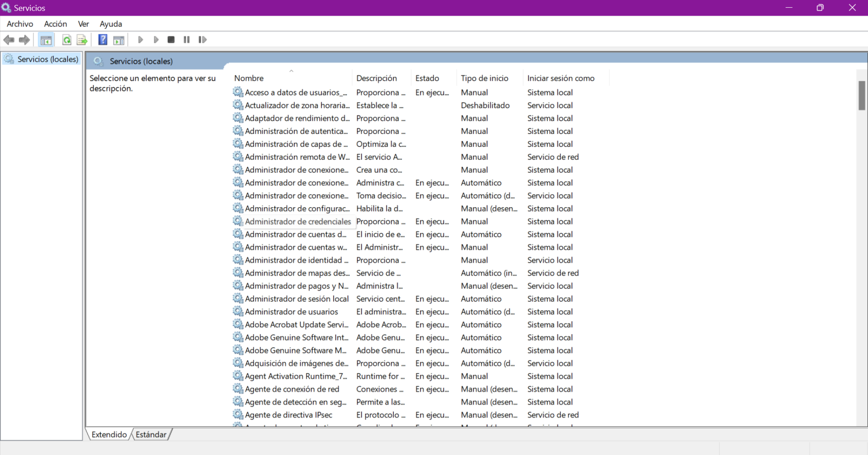Select Adobe Genuine Software M... service
Viewport: 868px width, 455px height.
point(296,350)
